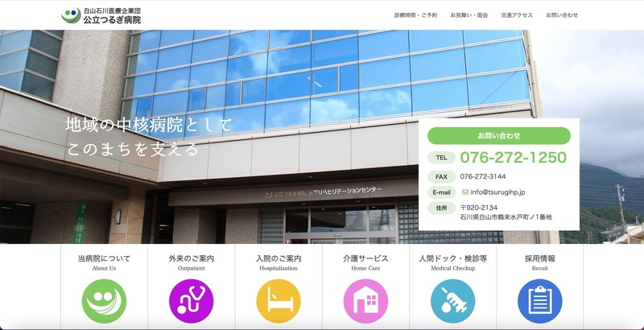Call the 076-272-1250 phone number
The height and width of the screenshot is (330, 644).
coord(513,158)
